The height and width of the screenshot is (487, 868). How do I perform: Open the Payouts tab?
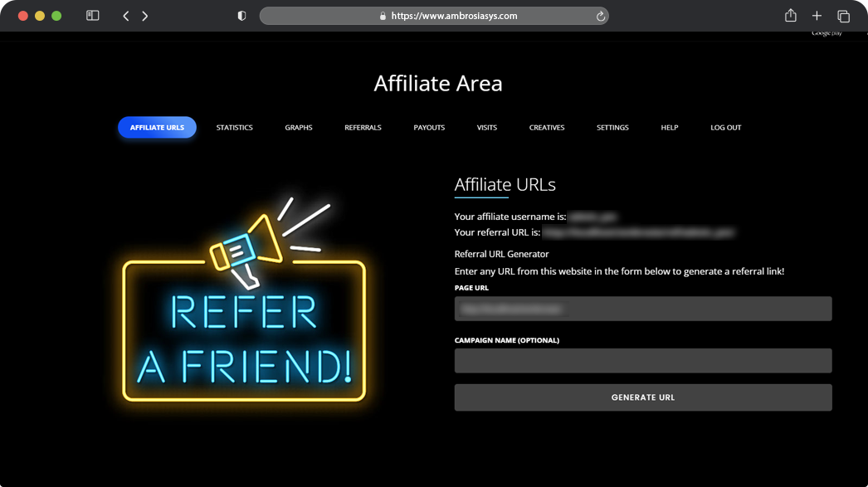(x=429, y=127)
